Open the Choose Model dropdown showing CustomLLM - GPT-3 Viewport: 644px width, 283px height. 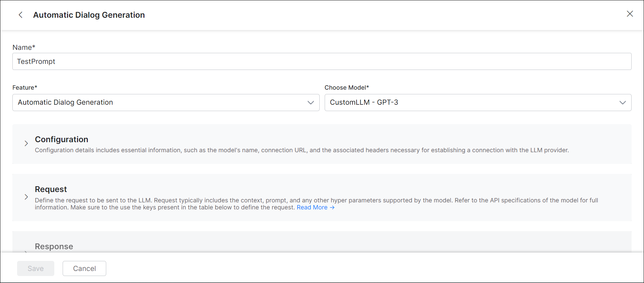point(469,102)
